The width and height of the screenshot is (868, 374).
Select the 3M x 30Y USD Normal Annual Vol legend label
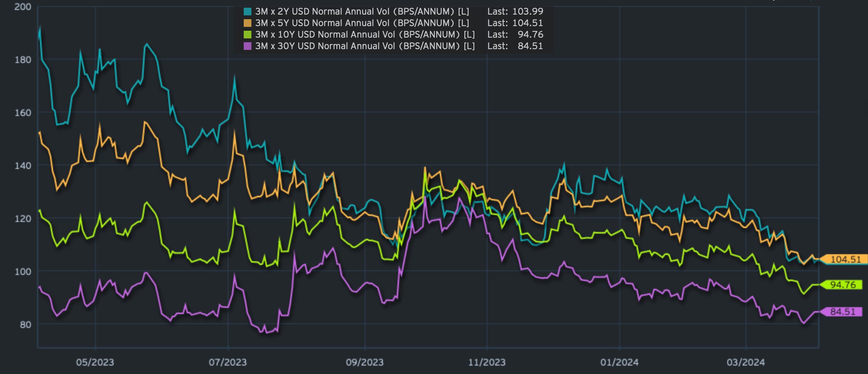pyautogui.click(x=365, y=46)
